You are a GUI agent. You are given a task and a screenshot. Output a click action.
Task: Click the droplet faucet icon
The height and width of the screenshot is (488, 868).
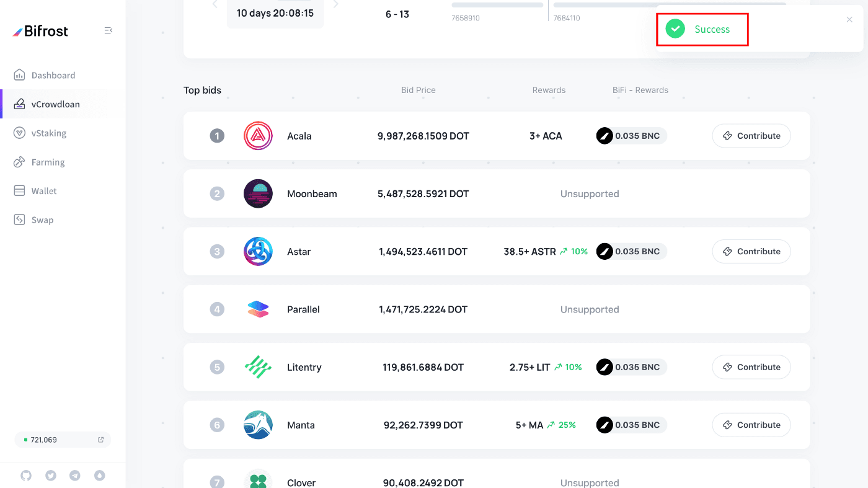coord(100,476)
